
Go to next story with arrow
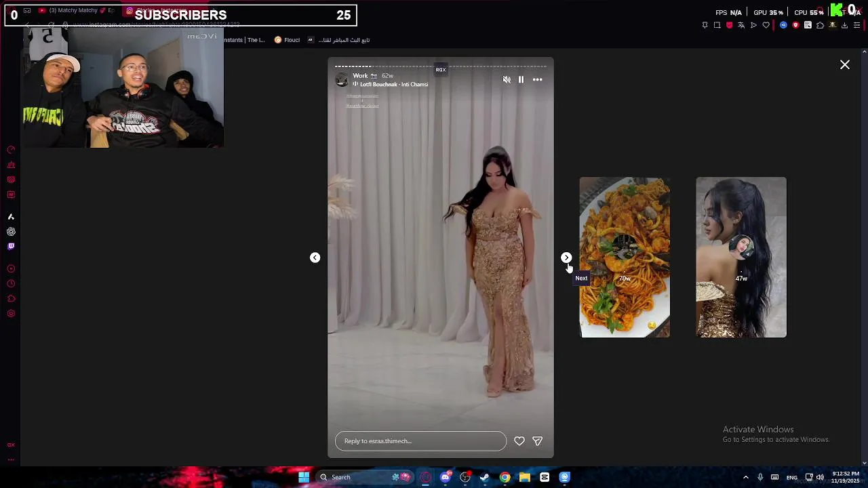tap(566, 258)
